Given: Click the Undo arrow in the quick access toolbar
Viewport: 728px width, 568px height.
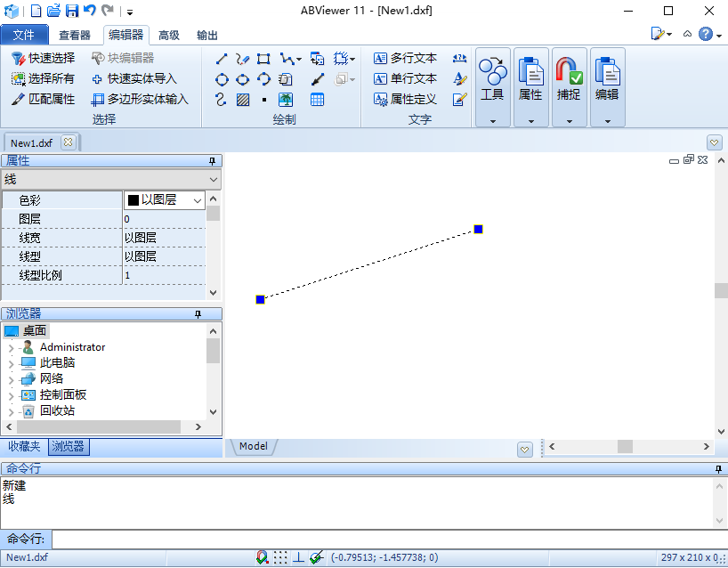Looking at the screenshot, I should pos(90,11).
